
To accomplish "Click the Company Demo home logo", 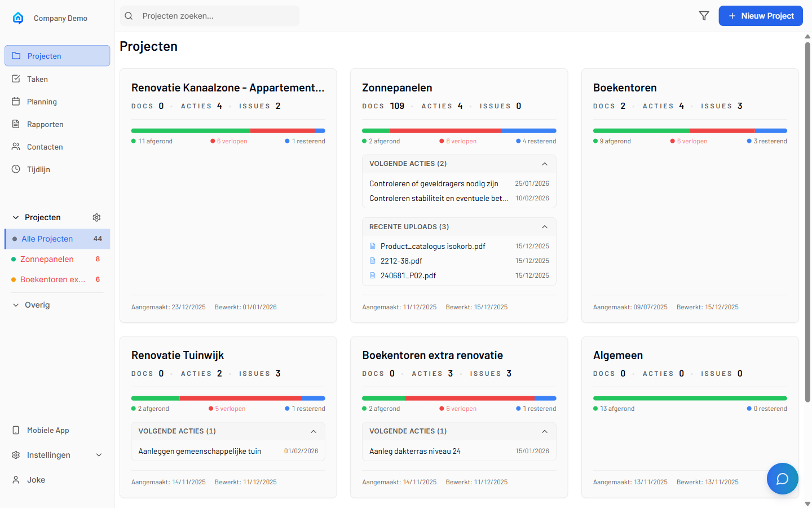I will (x=18, y=17).
